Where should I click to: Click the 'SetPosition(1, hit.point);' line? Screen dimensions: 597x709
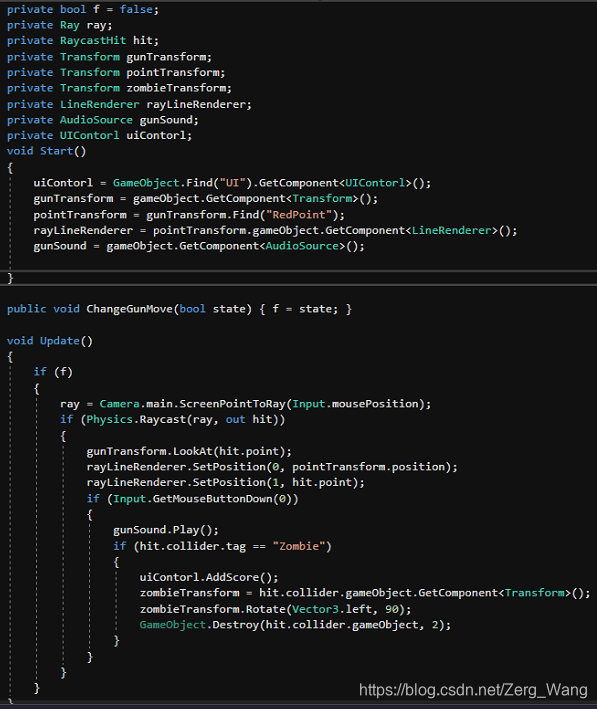[225, 482]
